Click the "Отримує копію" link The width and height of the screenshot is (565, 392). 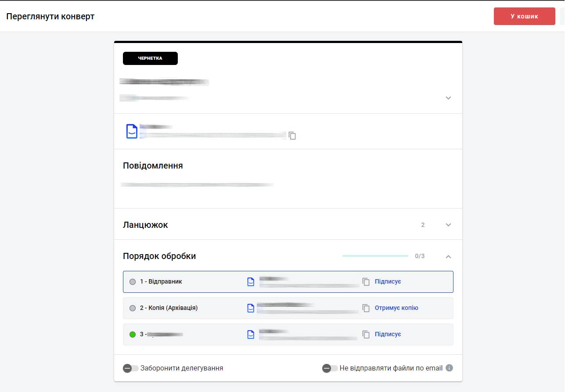pos(396,308)
